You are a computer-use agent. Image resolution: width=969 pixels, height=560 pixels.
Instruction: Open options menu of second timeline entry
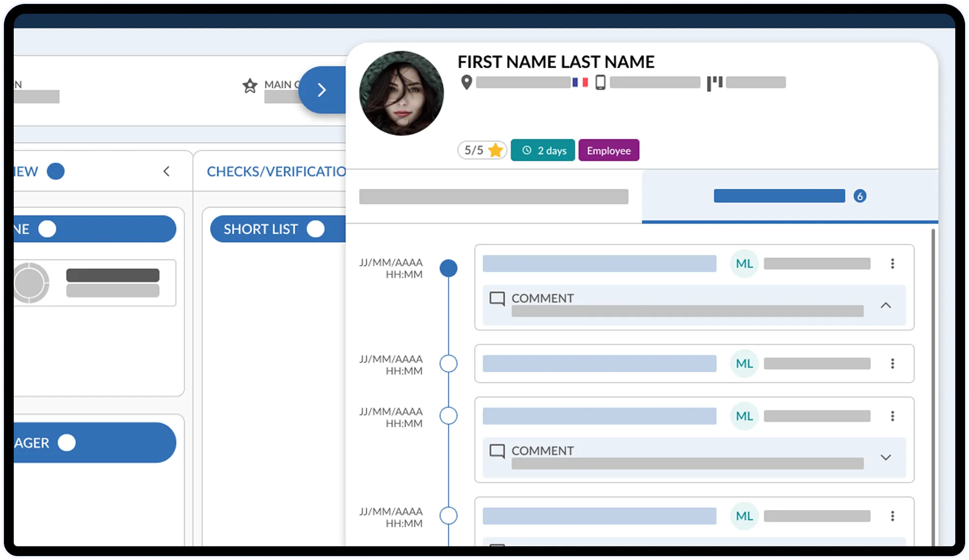pos(892,364)
